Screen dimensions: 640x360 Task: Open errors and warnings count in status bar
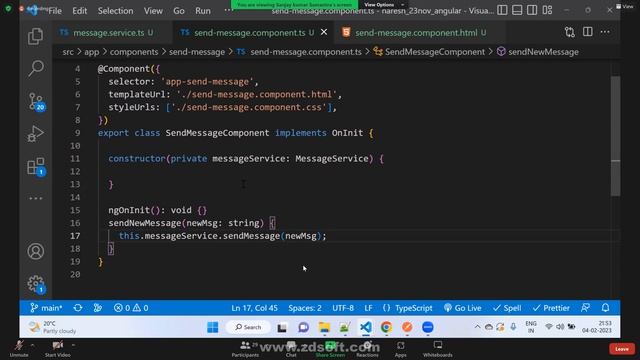click(131, 308)
